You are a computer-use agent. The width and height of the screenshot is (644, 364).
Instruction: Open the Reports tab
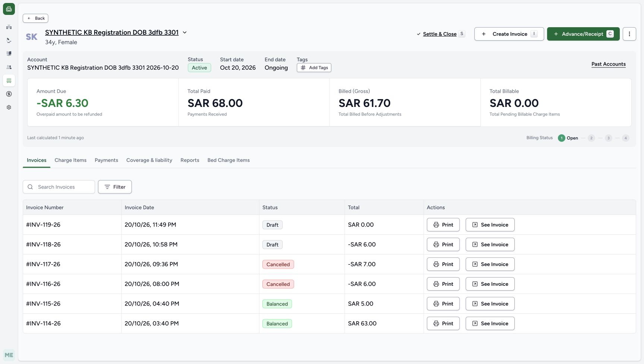[190, 160]
